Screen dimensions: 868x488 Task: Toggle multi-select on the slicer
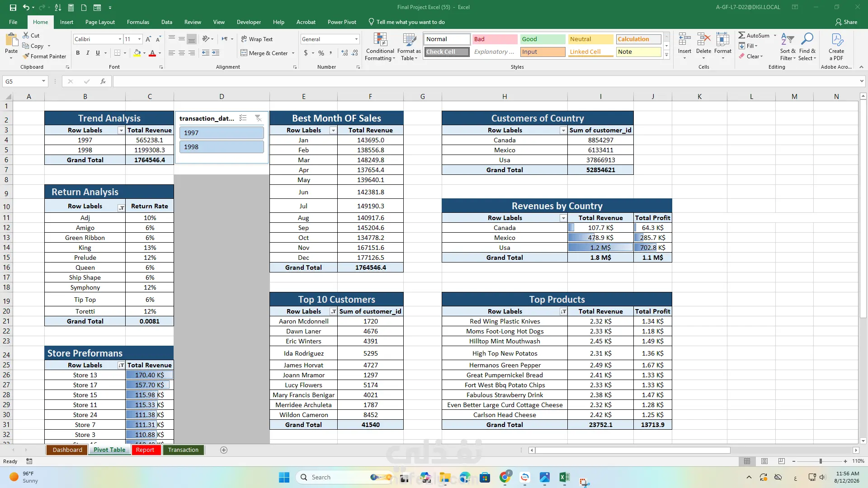[x=243, y=118]
